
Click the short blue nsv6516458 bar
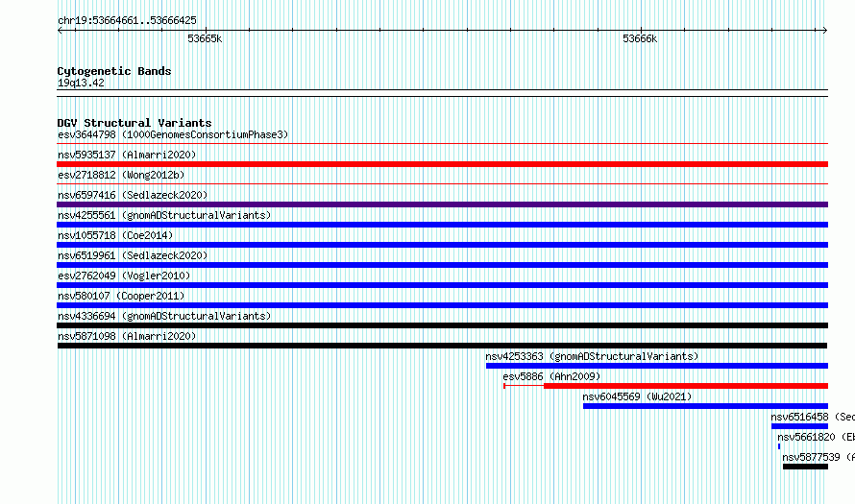(799, 426)
